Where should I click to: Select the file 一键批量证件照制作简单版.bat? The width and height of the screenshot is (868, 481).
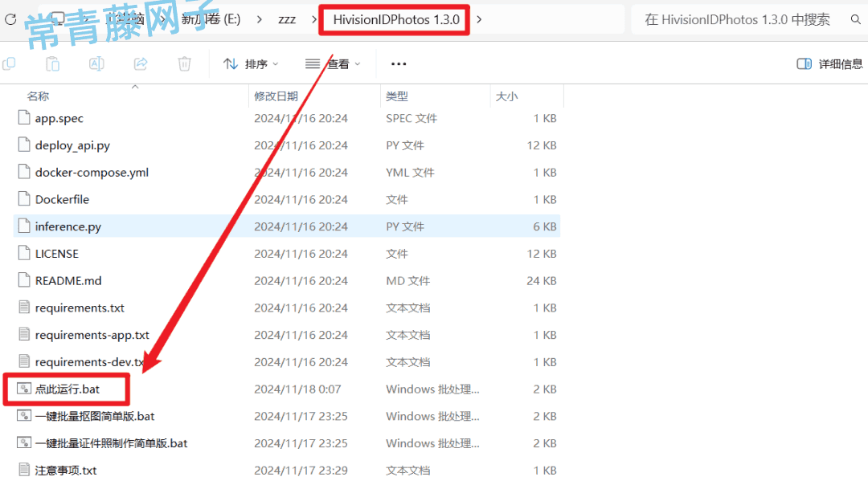point(111,443)
